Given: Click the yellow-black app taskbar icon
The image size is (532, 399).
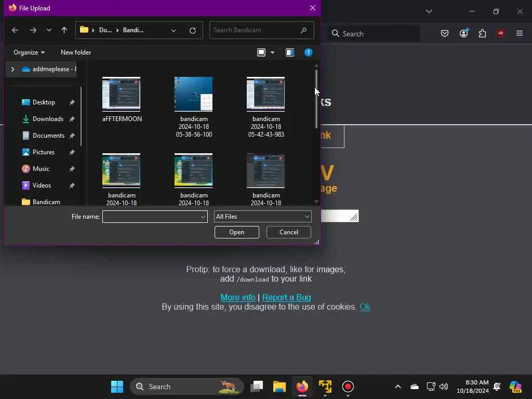Looking at the screenshot, I should point(325,387).
